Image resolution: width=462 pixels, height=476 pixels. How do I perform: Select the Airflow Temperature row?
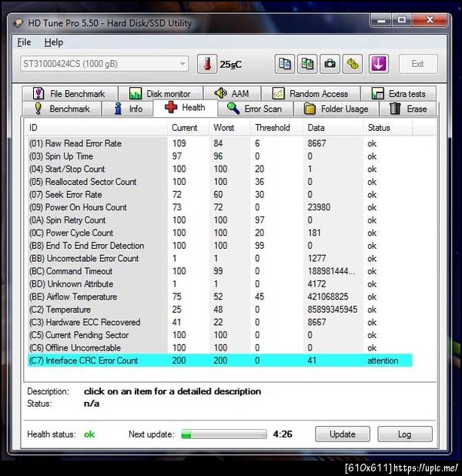(219, 297)
